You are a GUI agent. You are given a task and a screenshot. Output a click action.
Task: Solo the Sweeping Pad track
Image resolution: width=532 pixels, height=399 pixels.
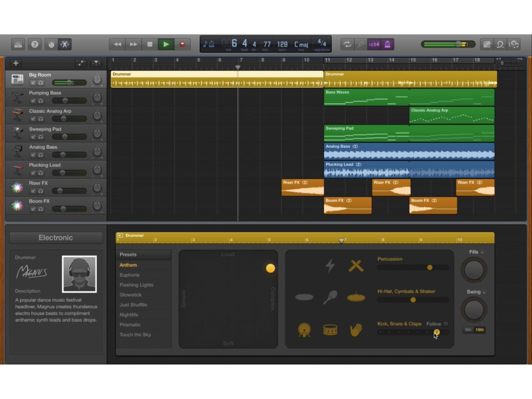pos(41,137)
